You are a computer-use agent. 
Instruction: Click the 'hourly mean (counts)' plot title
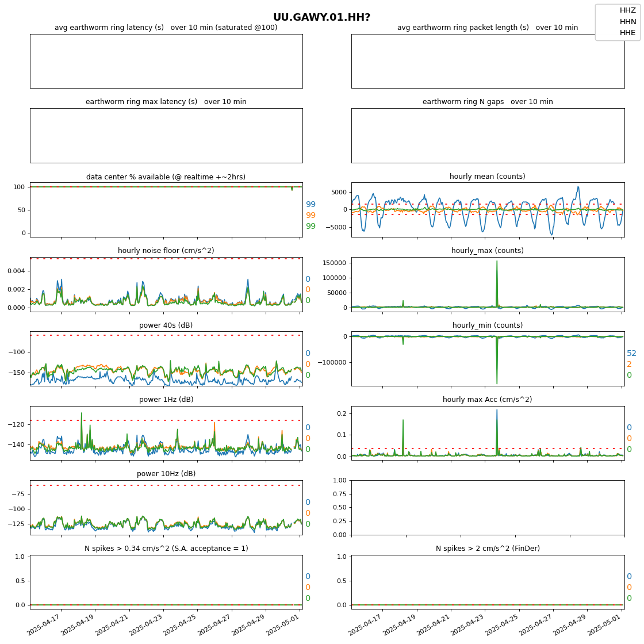[x=488, y=177]
